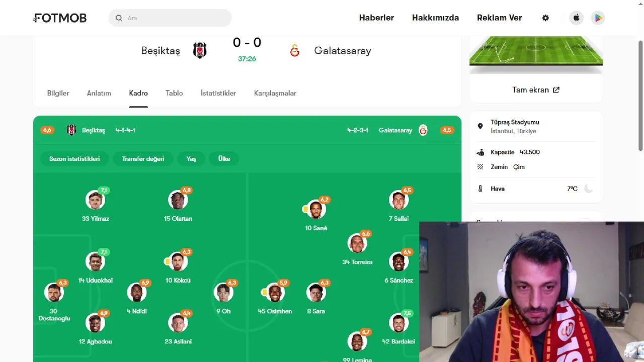Screen dimensions: 644x362
Task: Open the Apple App Store icon
Action: pos(577,18)
